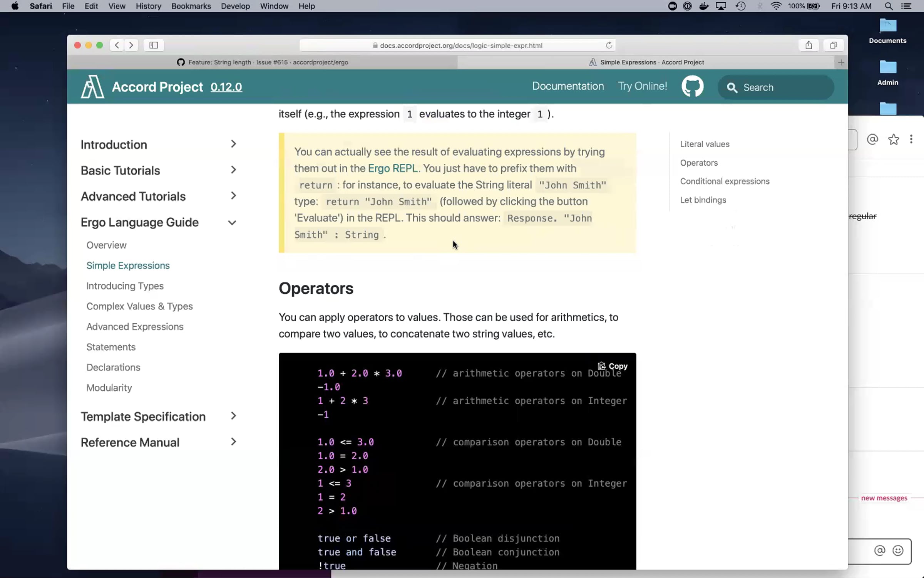Switch to the Feature: String length tab
This screenshot has height=578, width=924.
(x=263, y=62)
